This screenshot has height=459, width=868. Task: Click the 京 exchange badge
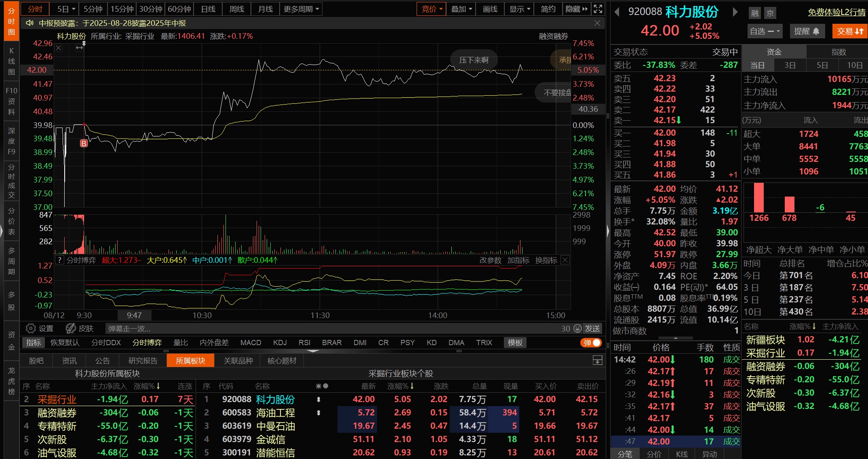[770, 13]
